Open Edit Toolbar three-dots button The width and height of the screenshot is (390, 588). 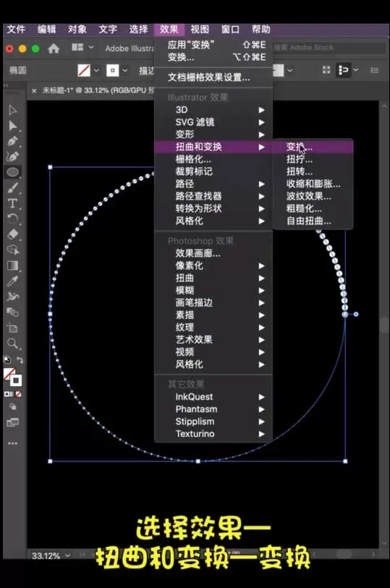click(x=13, y=443)
